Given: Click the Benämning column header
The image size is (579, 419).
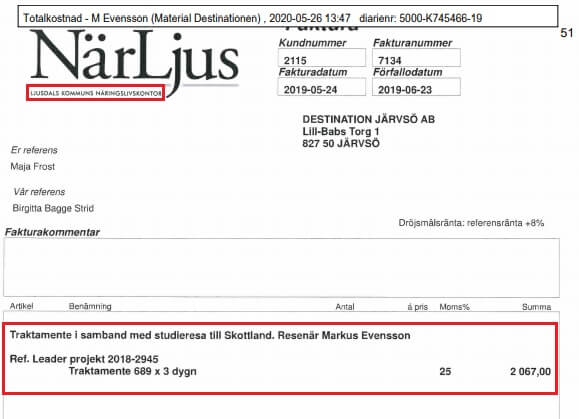Looking at the screenshot, I should (x=90, y=306).
